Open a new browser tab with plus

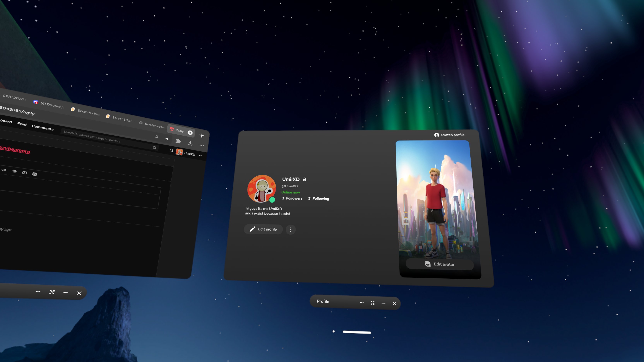click(x=202, y=135)
